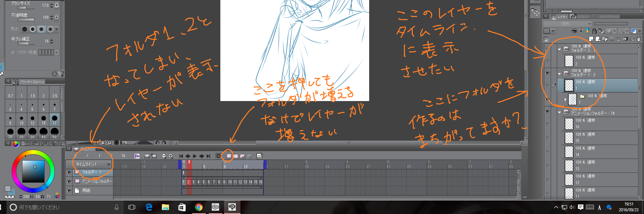Open the blend mode 通常 dropdown

[567, 23]
